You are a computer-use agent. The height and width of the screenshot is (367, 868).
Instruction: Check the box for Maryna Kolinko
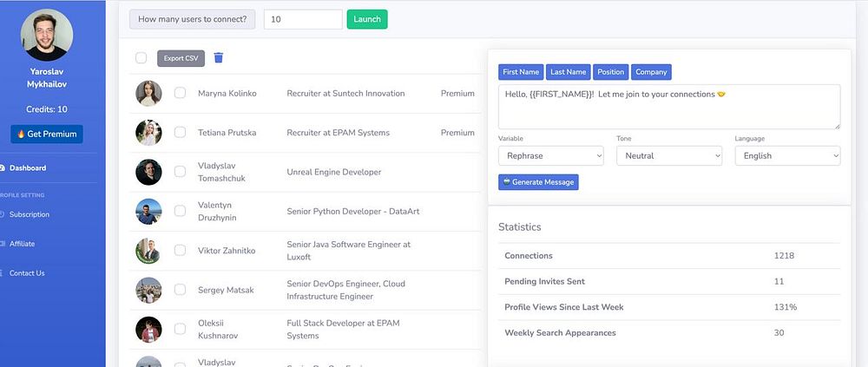pos(180,93)
